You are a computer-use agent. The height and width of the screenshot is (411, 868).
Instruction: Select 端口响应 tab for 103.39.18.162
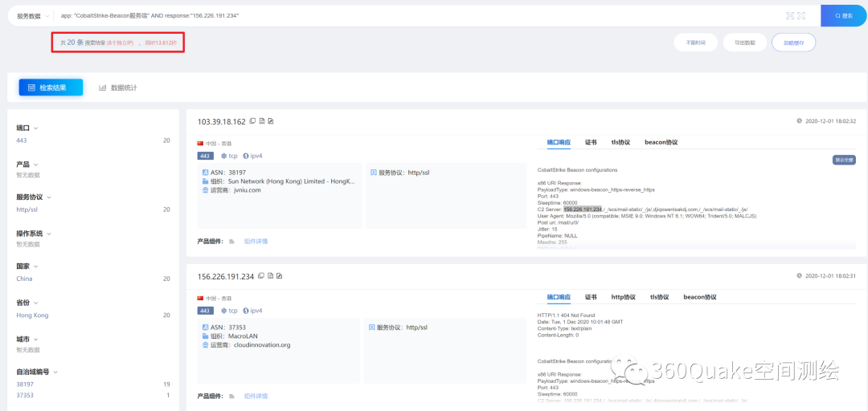tap(559, 142)
